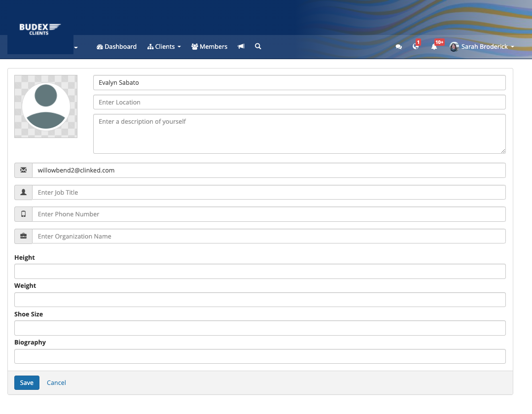Go to the Dashboard page

(116, 46)
